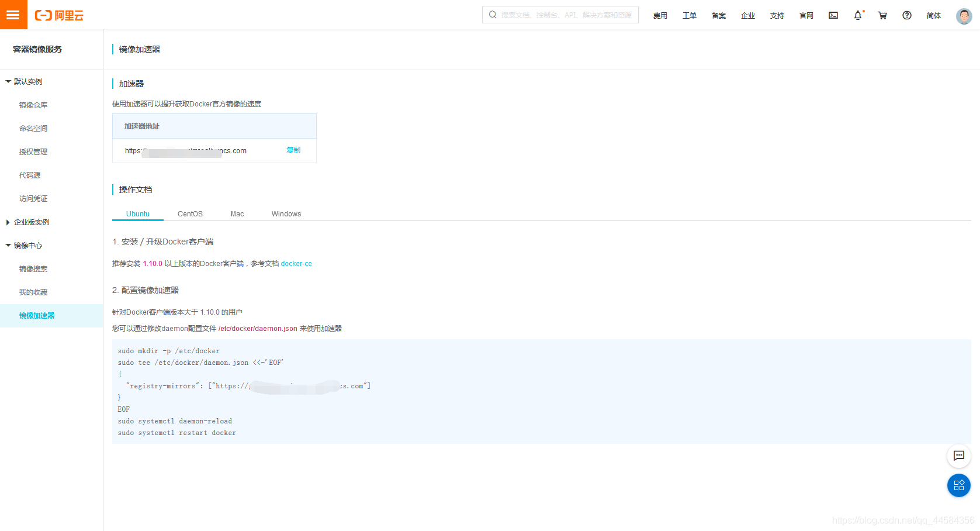Click the registry-mirrors code line
The height and width of the screenshot is (531, 980).
(x=248, y=386)
